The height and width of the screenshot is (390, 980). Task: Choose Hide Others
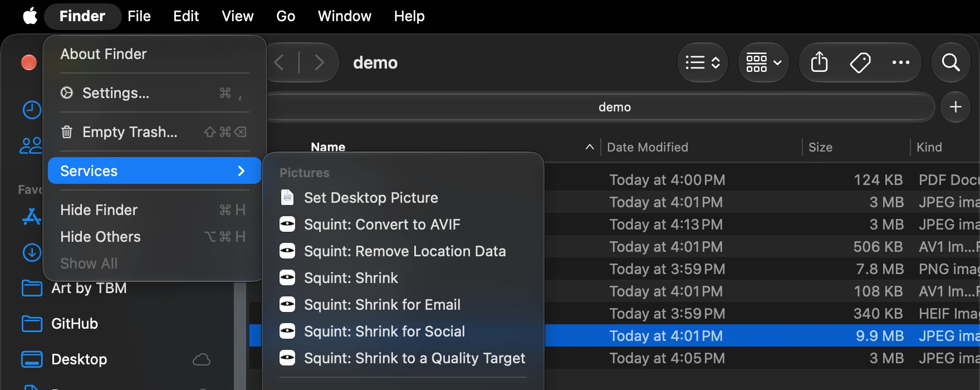click(x=154, y=237)
